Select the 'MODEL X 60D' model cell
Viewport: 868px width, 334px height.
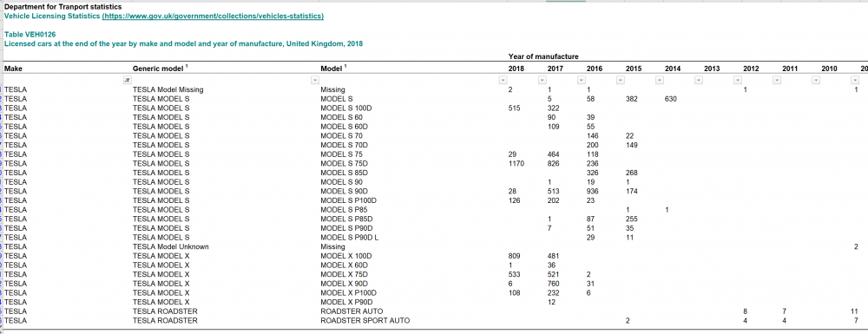344,265
